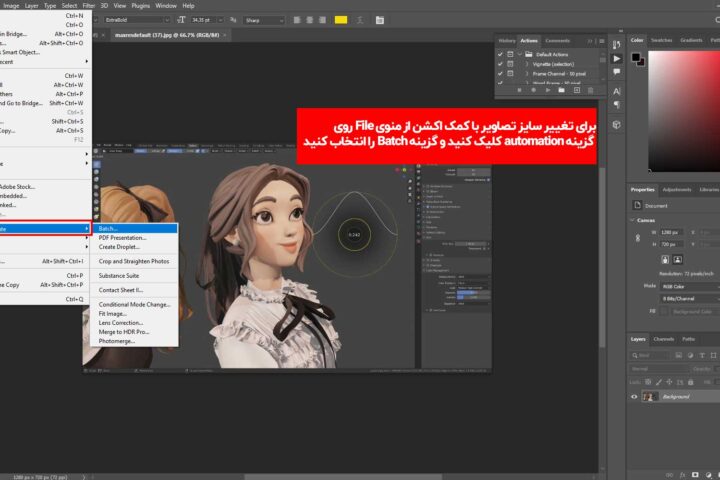
Task: Collapse the Default Actions set
Action: (x=520, y=54)
